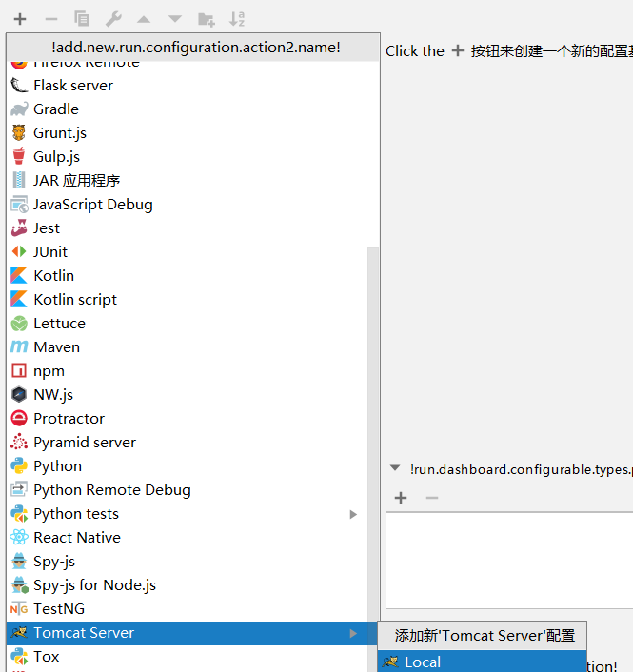Screen dimensions: 633x672
Task: Select the Lettuce icon
Action: (19, 323)
